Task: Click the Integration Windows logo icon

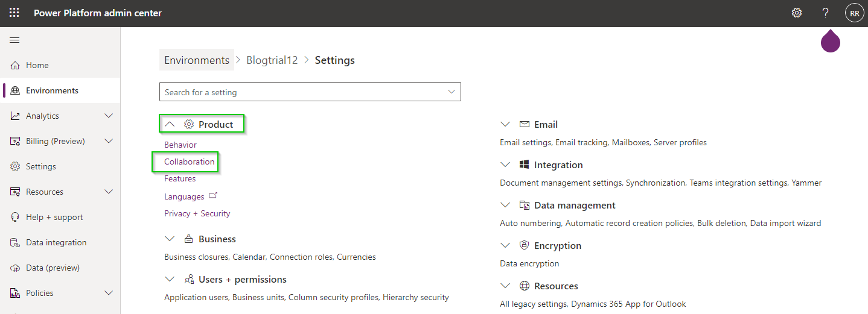Action: [525, 165]
